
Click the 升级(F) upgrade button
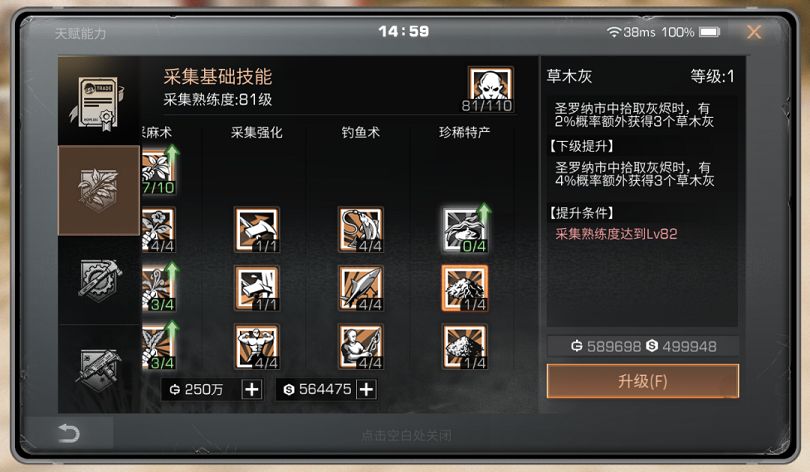pyautogui.click(x=643, y=381)
